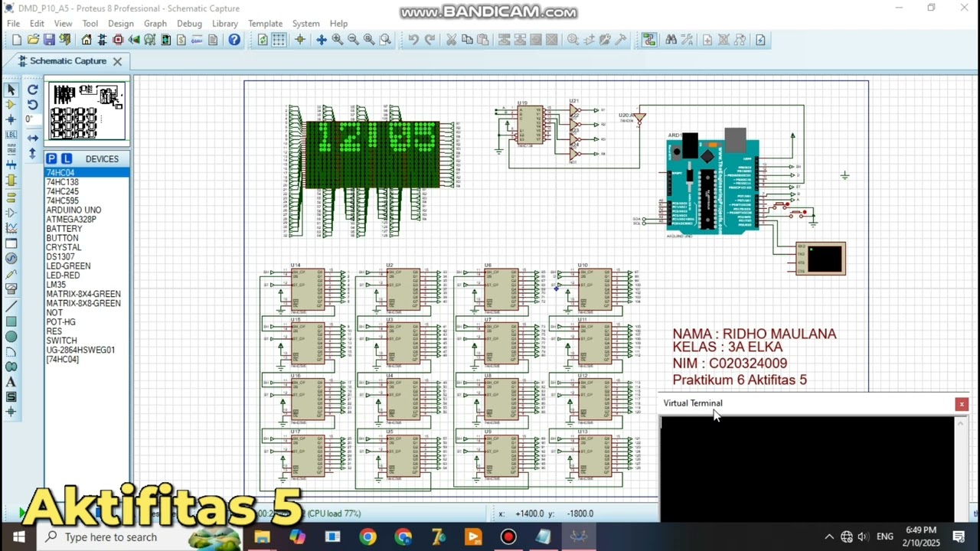
Task: Center the view at cursor icon
Action: click(x=321, y=40)
